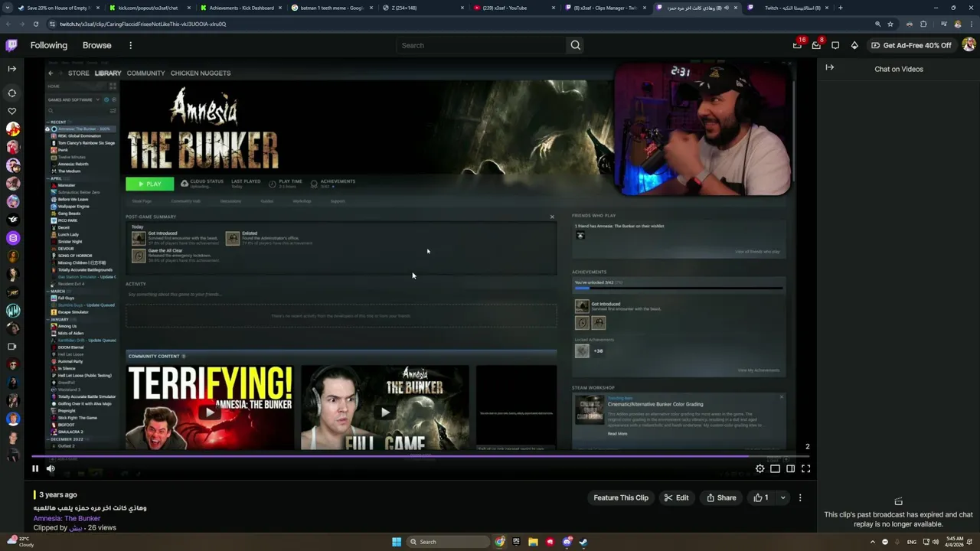980x551 pixels.
Task: Share this clip
Action: [721, 497]
